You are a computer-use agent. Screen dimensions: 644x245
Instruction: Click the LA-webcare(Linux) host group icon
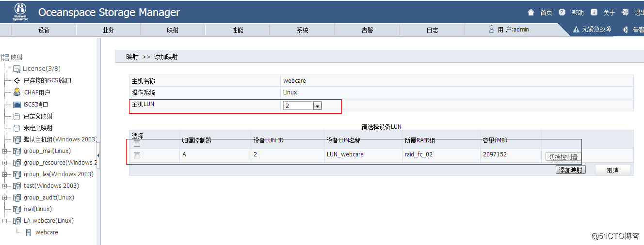click(x=17, y=221)
